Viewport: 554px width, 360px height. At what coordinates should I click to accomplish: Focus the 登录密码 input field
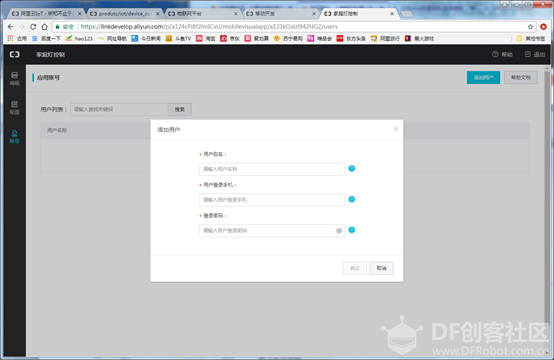point(272,230)
